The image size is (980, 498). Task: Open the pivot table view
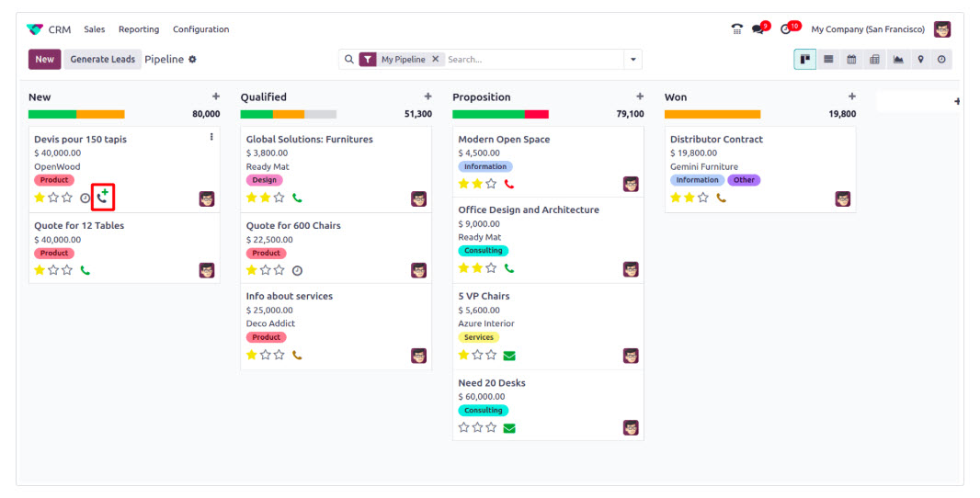tap(874, 60)
